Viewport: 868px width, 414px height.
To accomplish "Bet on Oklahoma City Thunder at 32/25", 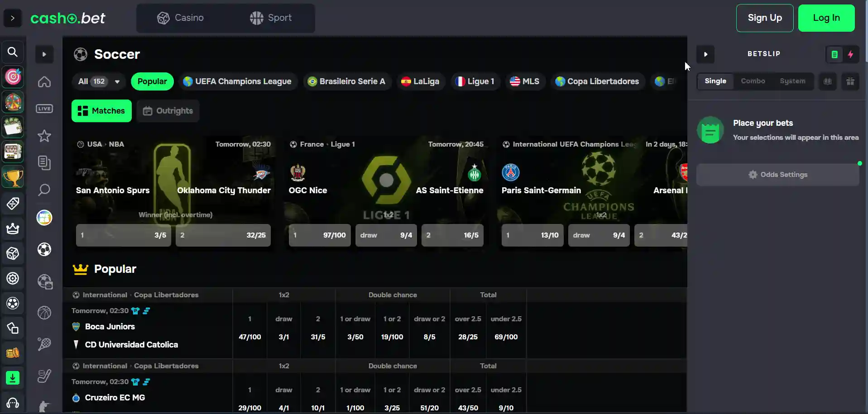I will [223, 235].
